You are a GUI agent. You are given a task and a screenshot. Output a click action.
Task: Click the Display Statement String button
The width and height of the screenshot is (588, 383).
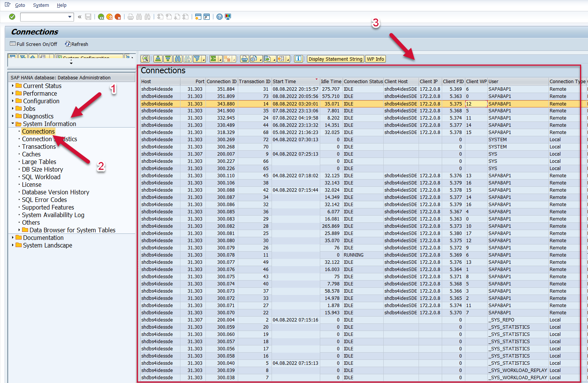335,59
